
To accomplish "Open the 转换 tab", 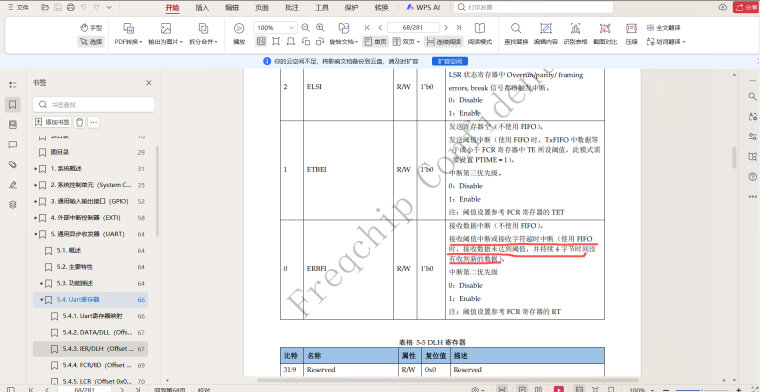I will point(381,7).
